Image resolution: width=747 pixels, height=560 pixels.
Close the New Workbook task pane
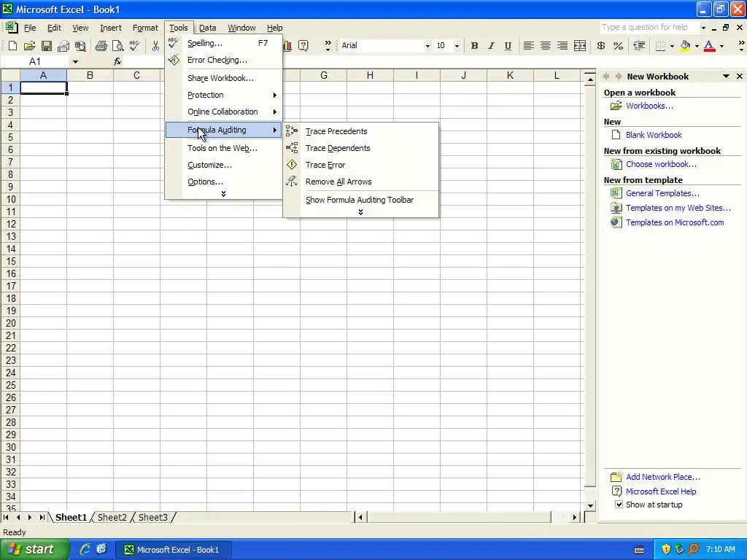[740, 76]
